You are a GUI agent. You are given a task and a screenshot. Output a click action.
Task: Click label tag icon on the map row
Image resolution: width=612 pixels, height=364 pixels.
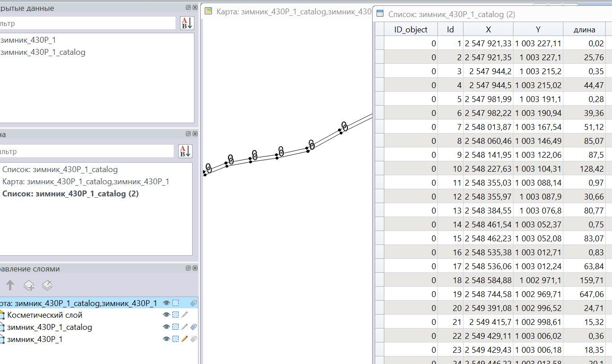click(x=193, y=303)
